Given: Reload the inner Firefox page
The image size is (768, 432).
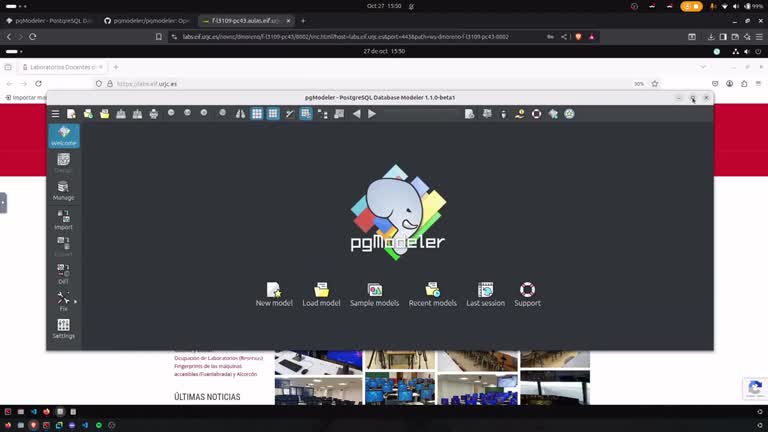Looking at the screenshot, I should [x=38, y=84].
